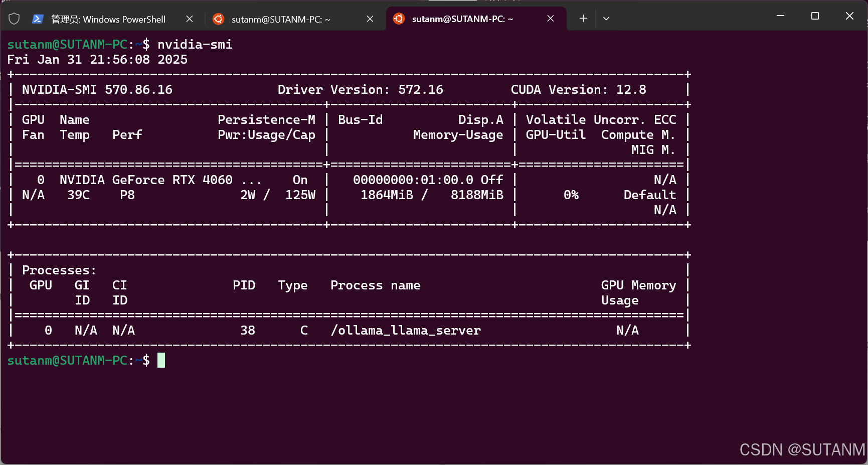Click the Ubuntu icon on active tab

(399, 19)
